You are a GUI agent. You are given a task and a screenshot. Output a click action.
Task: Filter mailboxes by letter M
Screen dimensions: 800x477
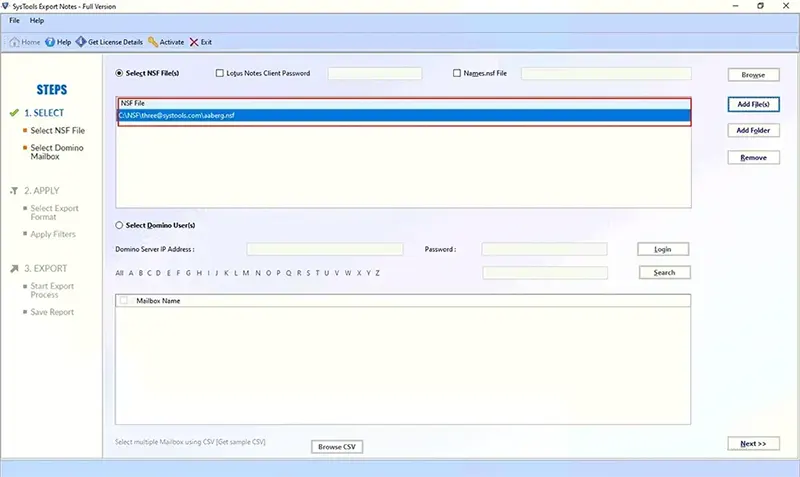(246, 273)
